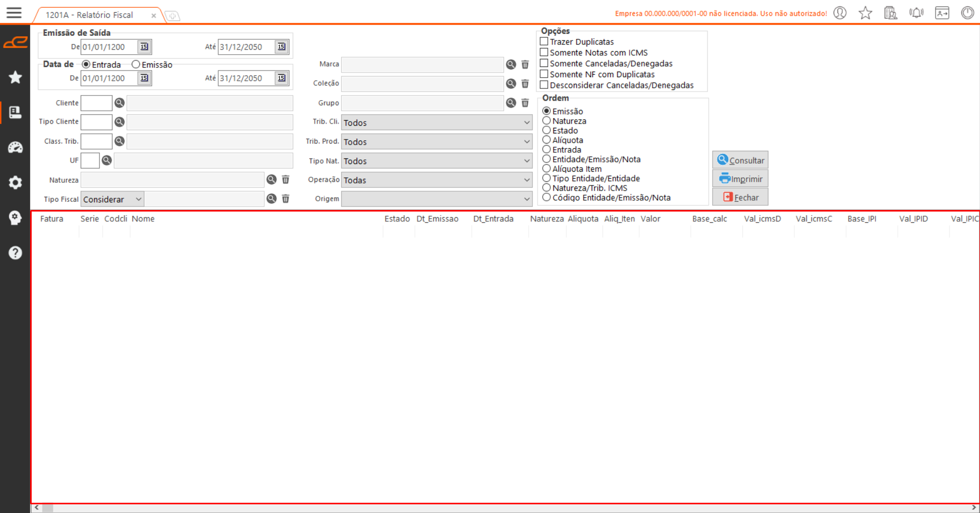The height and width of the screenshot is (513, 980).
Task: Open the help question mark icon in sidebar
Action: [15, 252]
